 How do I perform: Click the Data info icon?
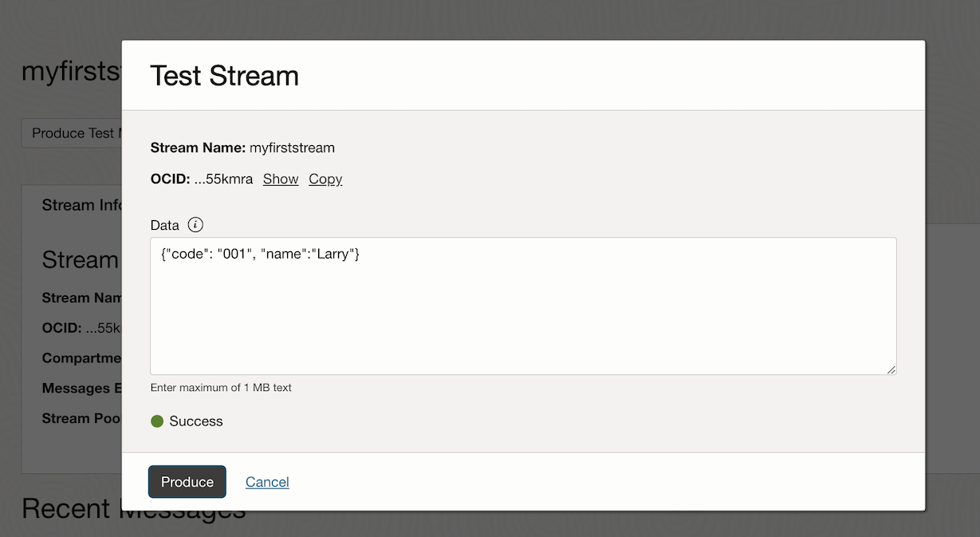point(195,225)
